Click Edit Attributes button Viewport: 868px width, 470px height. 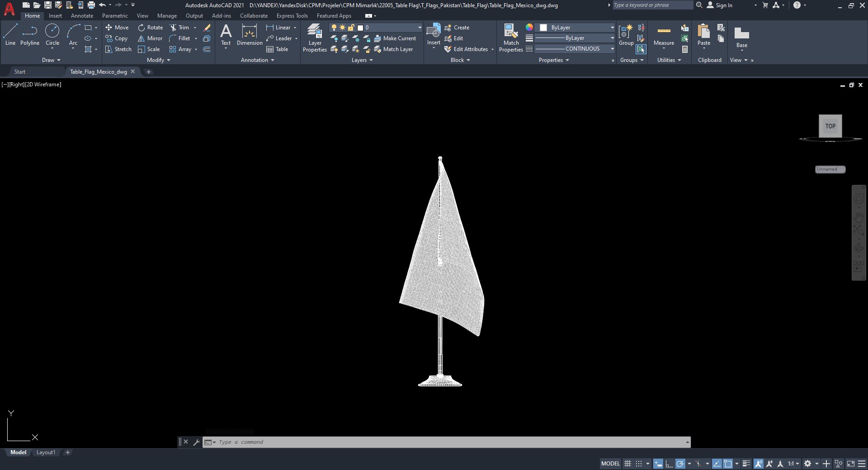pyautogui.click(x=469, y=49)
